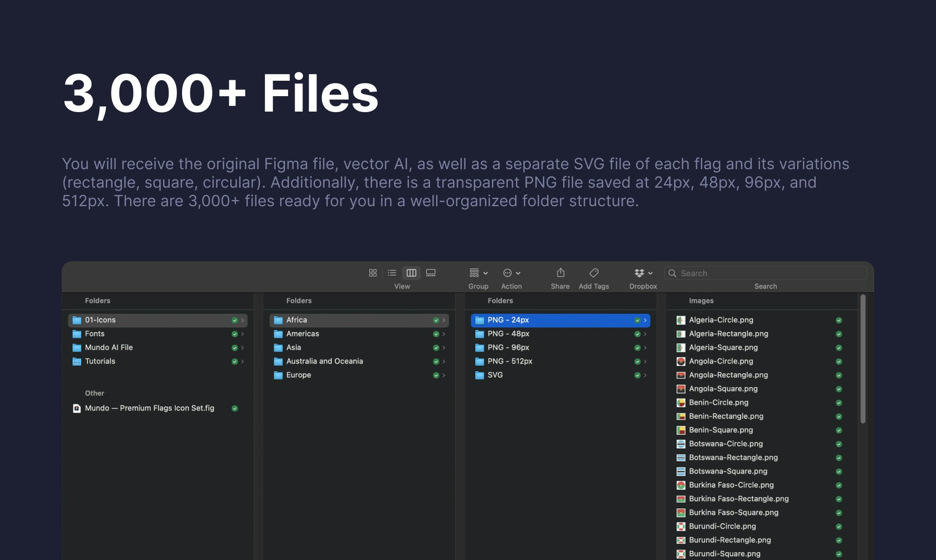Open the Dropbox toolbar dropdown
The height and width of the screenshot is (560, 936).
tap(643, 273)
